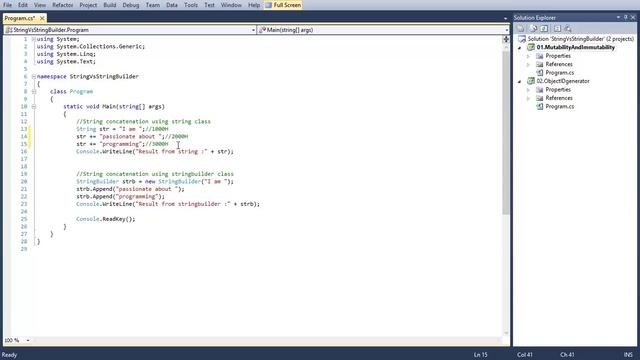Image resolution: width=640 pixels, height=360 pixels.
Task: Place cursor on 'using System.Text;' line
Action: point(66,62)
